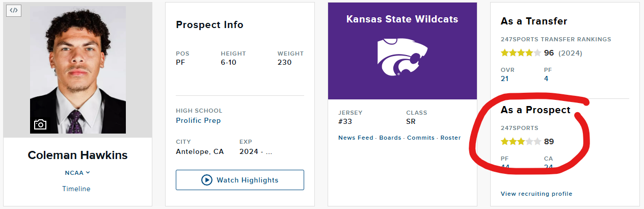Click the Watch Highlights button
The height and width of the screenshot is (209, 644).
pos(240,180)
